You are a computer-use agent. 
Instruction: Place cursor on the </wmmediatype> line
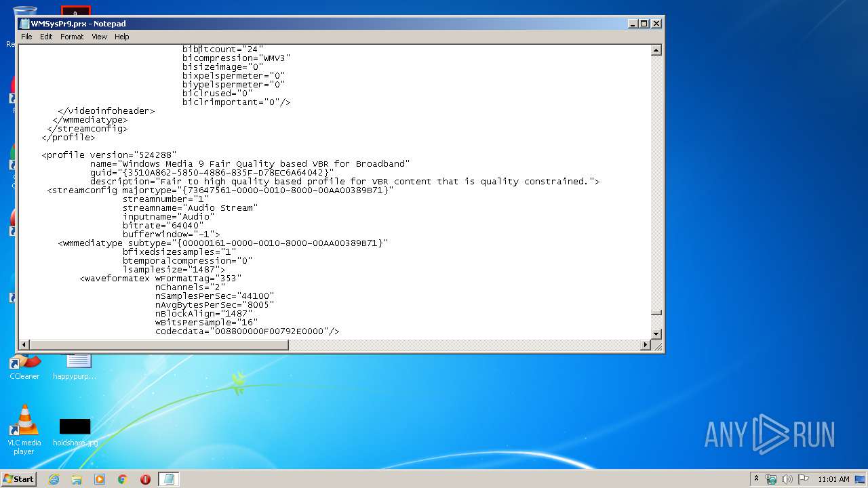(x=90, y=120)
